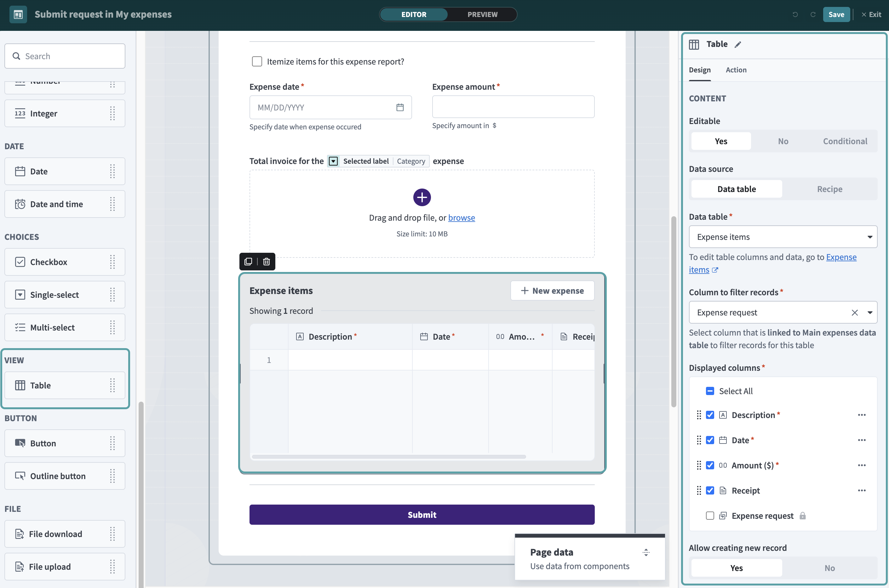Image resolution: width=889 pixels, height=588 pixels.
Task: Open the three-dot menu for Description column
Action: click(862, 415)
